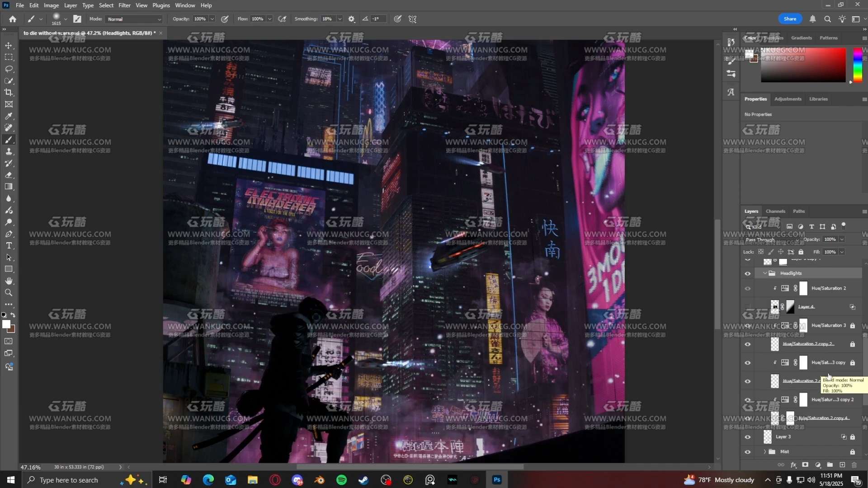Switch to the Channels tab

pos(775,211)
